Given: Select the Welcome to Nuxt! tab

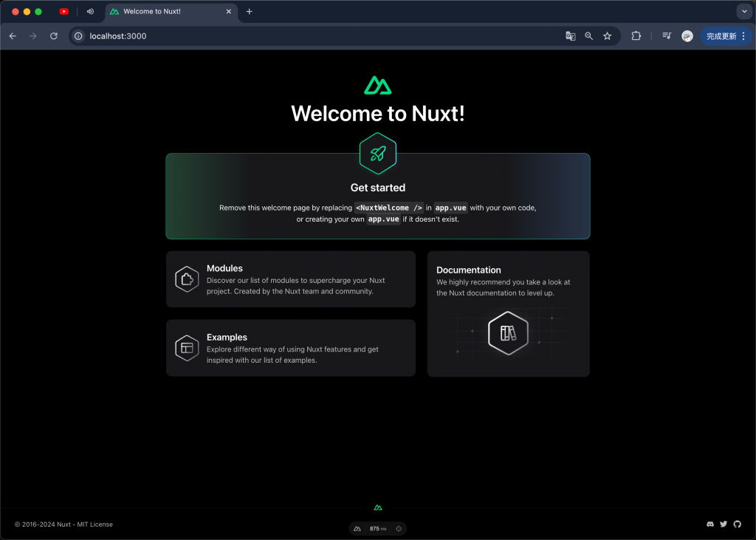Looking at the screenshot, I should [171, 12].
